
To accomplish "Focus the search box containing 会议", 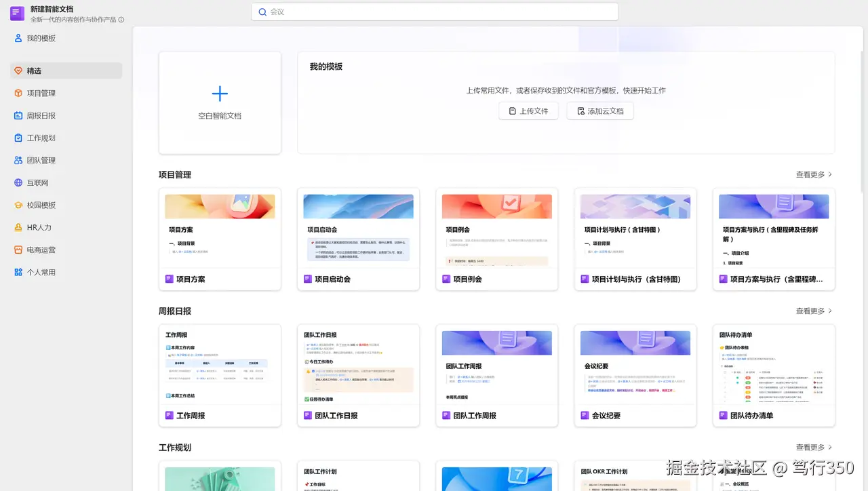I will click(x=435, y=12).
